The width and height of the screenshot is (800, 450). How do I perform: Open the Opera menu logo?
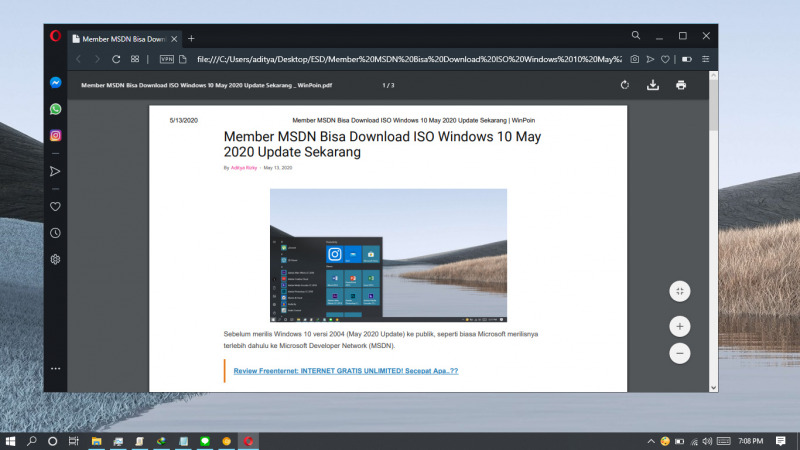click(x=55, y=36)
